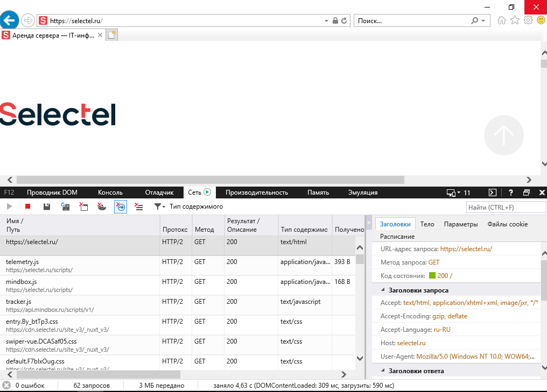Toggle the Сеть profiling play indicator
This screenshot has width=547, height=392.
point(207,192)
